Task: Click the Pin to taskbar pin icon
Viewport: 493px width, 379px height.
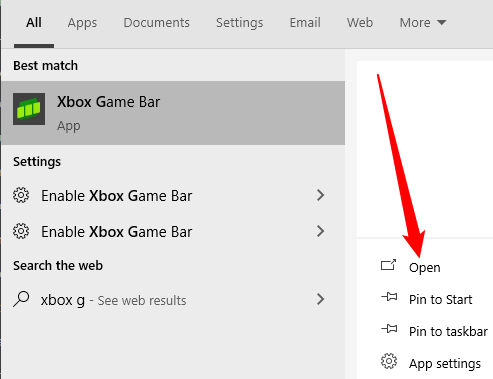Action: tap(389, 329)
